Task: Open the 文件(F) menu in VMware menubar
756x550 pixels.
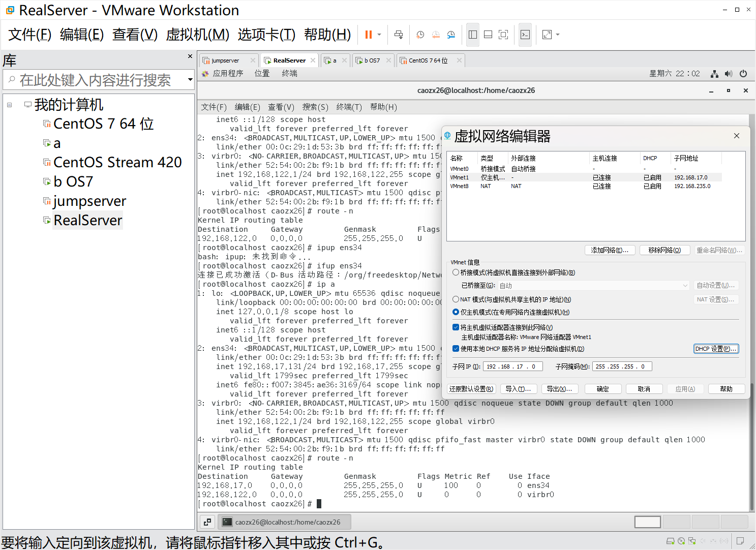Action: click(30, 35)
